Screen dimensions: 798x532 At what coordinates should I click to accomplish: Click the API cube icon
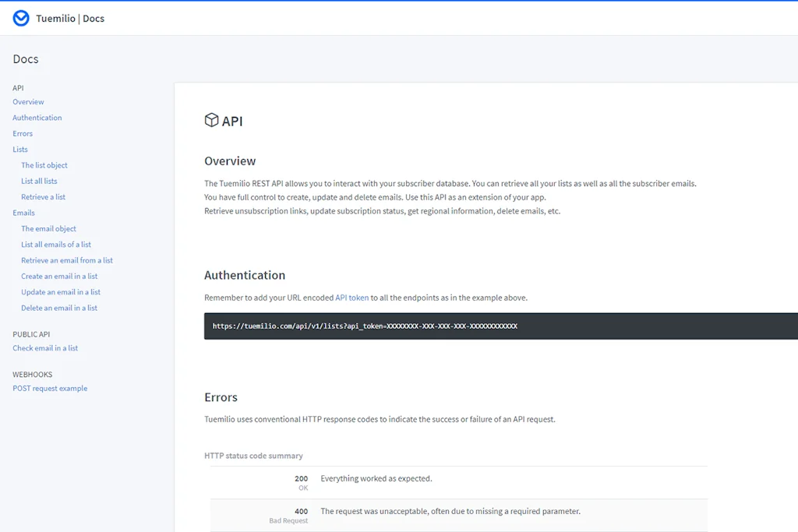pos(211,120)
